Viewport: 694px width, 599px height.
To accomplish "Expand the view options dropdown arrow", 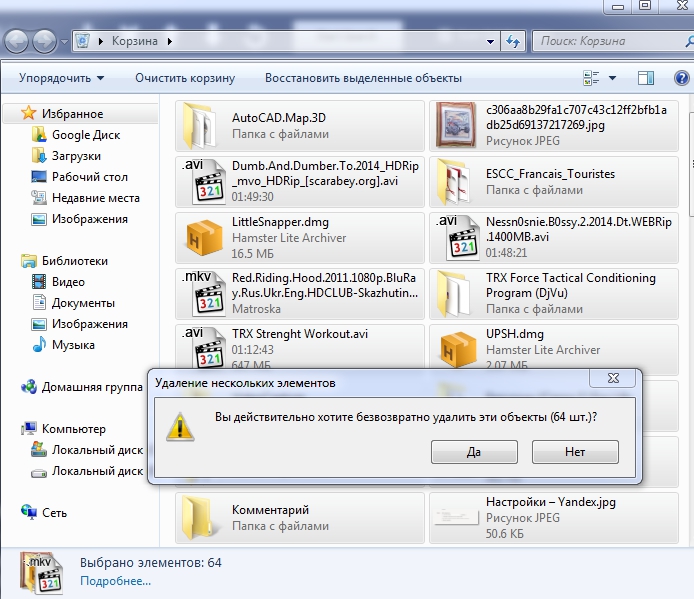I will [613, 78].
